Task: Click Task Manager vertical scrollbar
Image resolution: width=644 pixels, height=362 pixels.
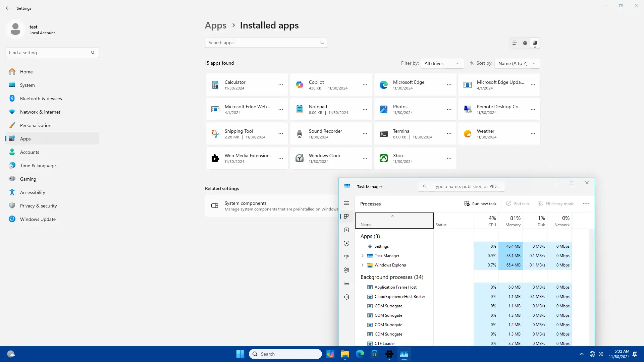Action: pos(592,242)
